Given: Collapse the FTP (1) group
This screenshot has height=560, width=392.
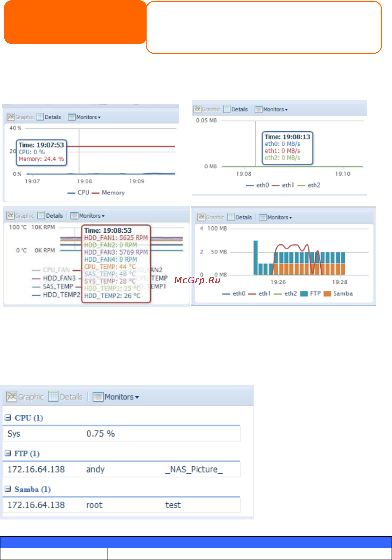Looking at the screenshot, I should (x=8, y=453).
